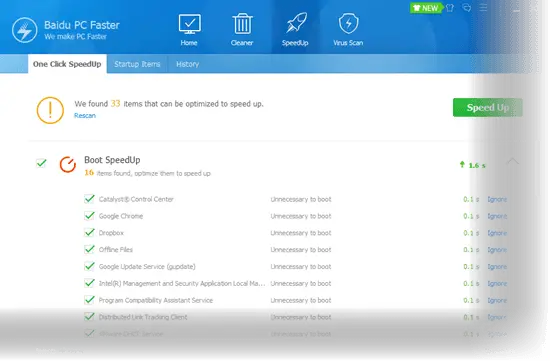Select Program Compatibility Assistant Service name

(156, 300)
